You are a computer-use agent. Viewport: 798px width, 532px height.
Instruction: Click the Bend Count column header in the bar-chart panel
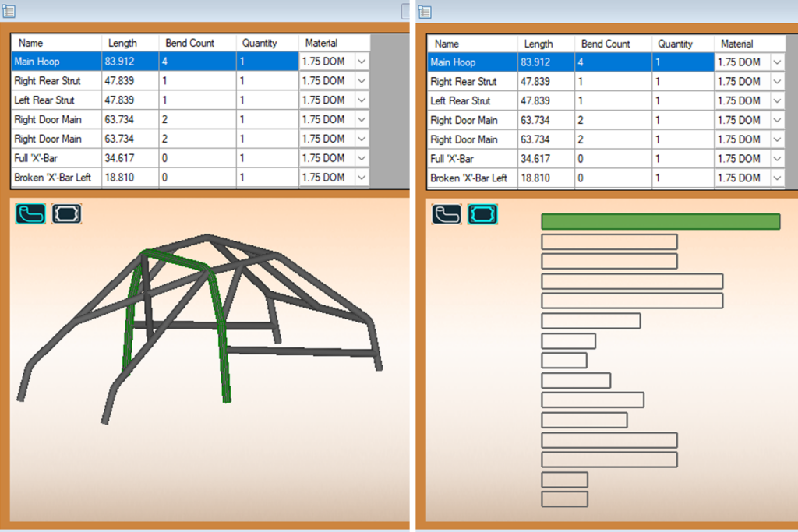click(x=613, y=44)
